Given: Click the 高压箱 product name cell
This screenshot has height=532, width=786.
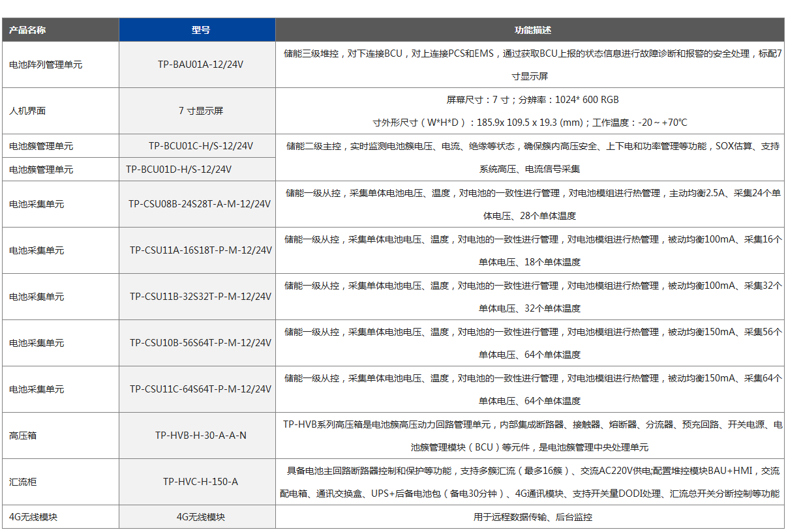Looking at the screenshot, I should [x=23, y=436].
